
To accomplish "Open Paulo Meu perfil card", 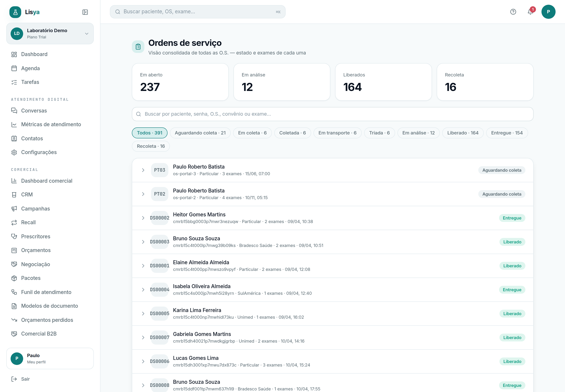I will (50, 358).
